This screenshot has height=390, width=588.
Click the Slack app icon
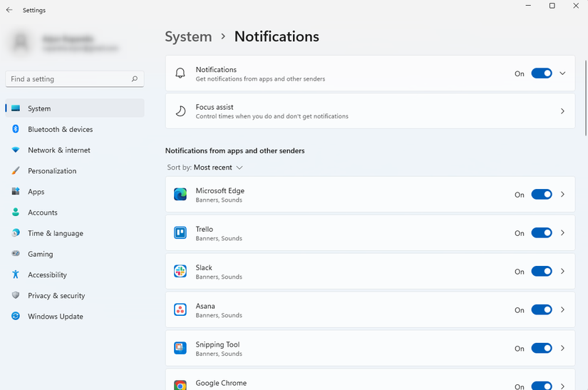(180, 272)
